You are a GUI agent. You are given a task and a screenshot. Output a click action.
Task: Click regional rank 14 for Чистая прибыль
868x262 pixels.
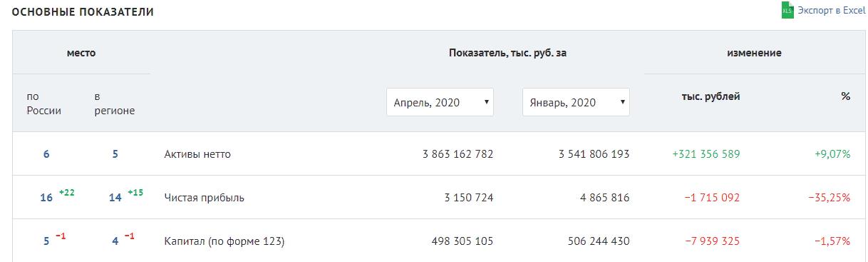pos(115,198)
